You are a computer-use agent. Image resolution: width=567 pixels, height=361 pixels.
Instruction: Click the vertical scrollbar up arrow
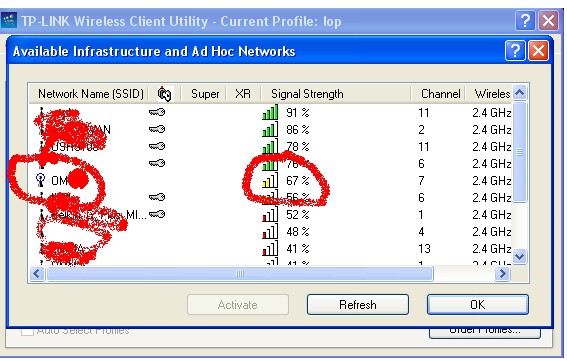pos(520,93)
